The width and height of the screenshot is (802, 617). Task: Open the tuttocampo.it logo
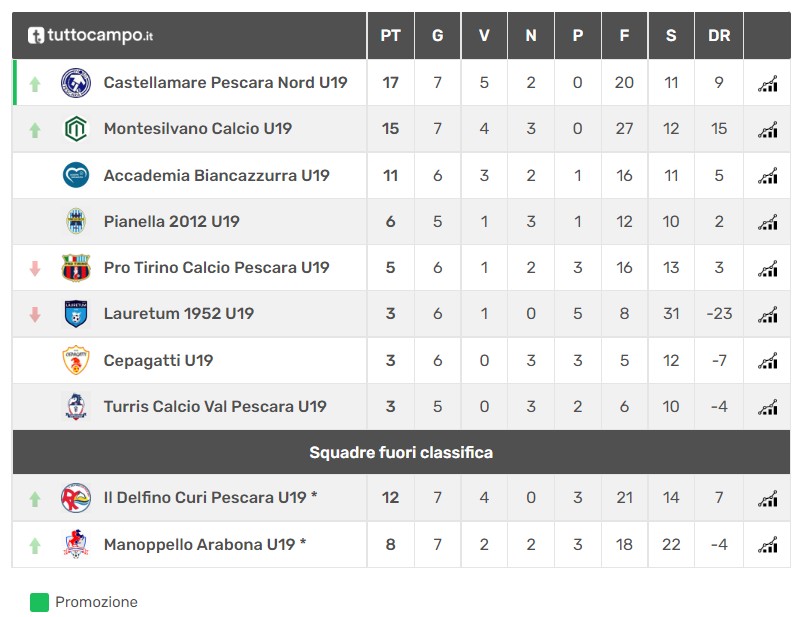(x=90, y=35)
